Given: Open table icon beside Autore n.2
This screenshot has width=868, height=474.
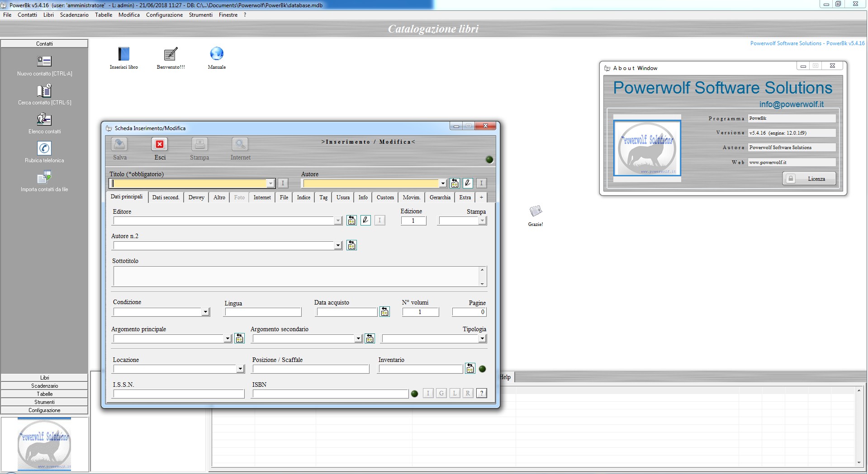Looking at the screenshot, I should click(351, 245).
